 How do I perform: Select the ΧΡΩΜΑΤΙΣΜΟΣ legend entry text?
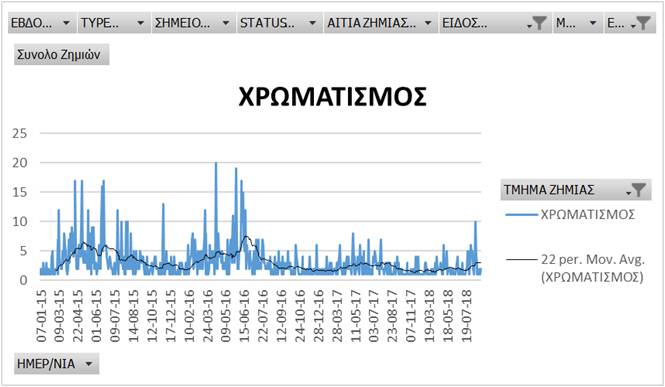coord(587,214)
